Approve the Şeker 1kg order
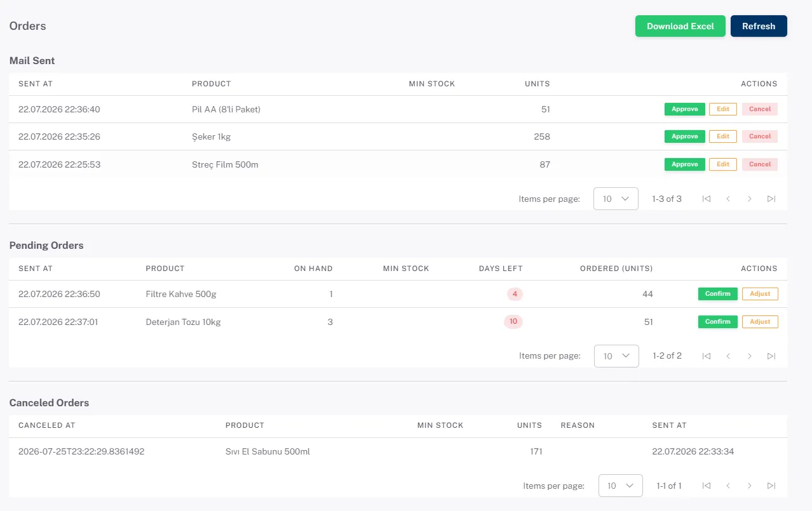 point(685,136)
